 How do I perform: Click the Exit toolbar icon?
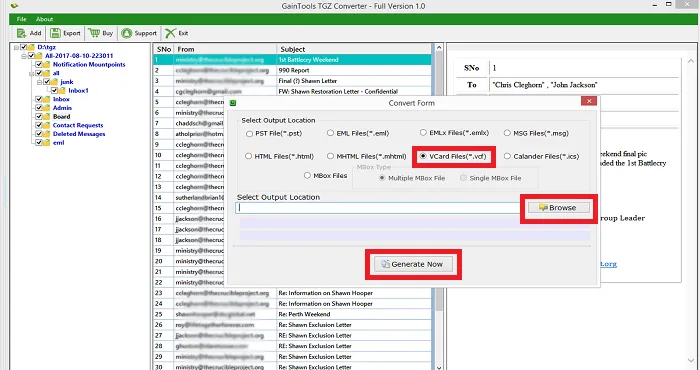(170, 33)
